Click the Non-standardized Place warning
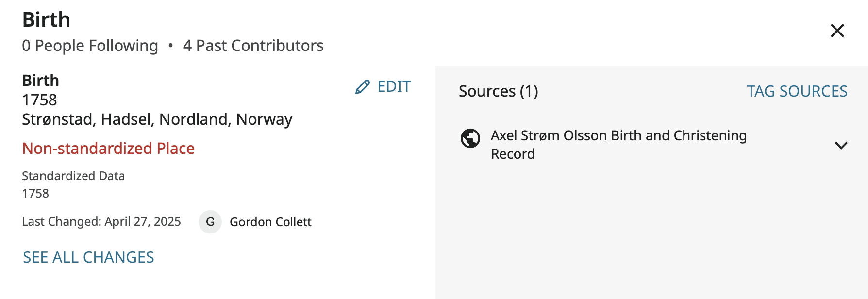868x299 pixels. pyautogui.click(x=108, y=148)
